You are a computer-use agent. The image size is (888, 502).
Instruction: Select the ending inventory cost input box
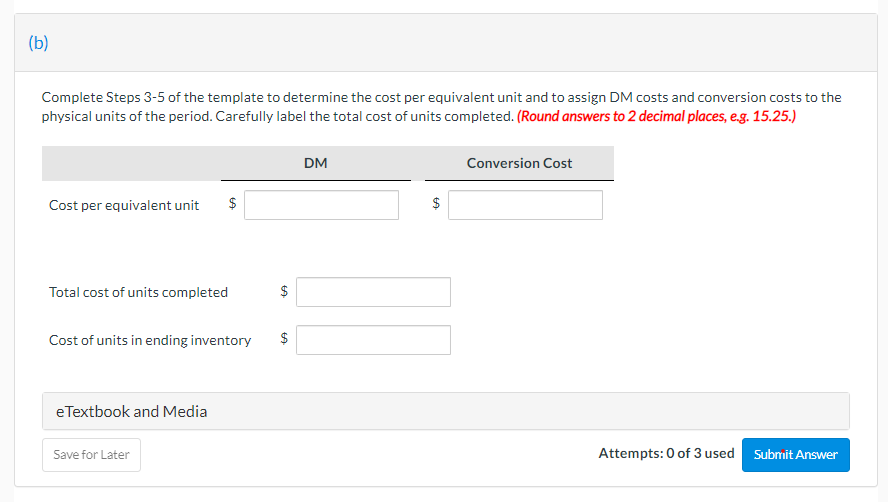click(x=373, y=340)
